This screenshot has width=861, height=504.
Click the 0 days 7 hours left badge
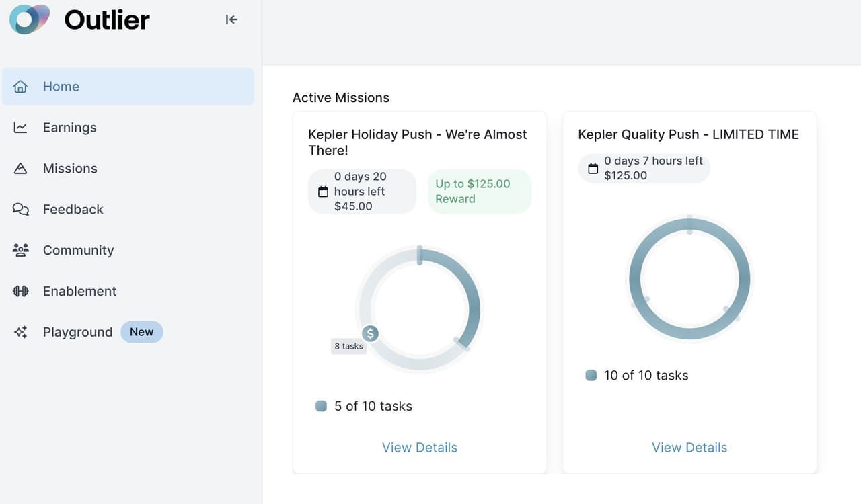(x=644, y=168)
